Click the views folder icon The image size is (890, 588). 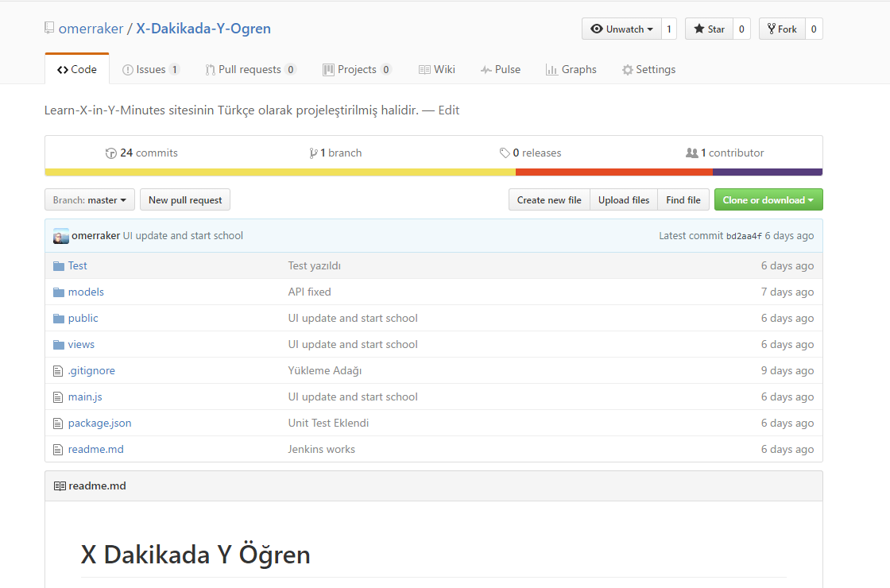point(59,345)
